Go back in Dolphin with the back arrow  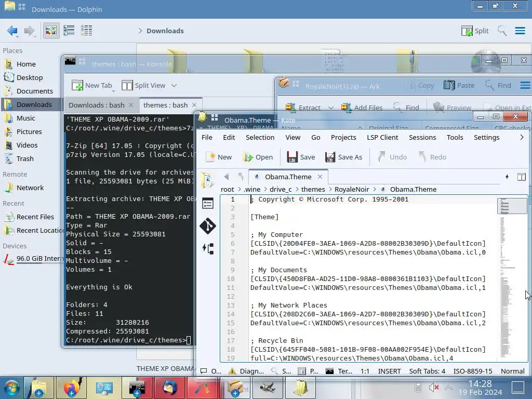click(12, 31)
